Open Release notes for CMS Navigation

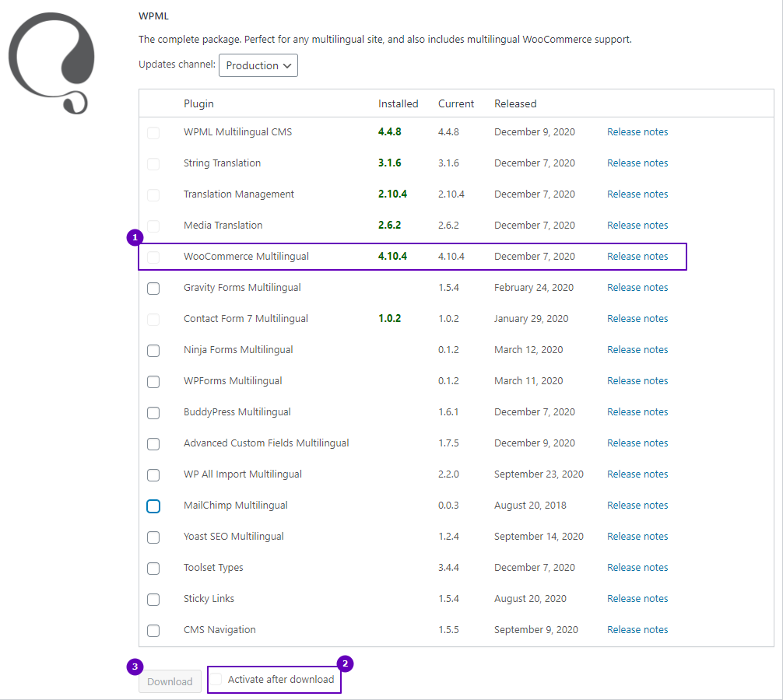pyautogui.click(x=637, y=629)
